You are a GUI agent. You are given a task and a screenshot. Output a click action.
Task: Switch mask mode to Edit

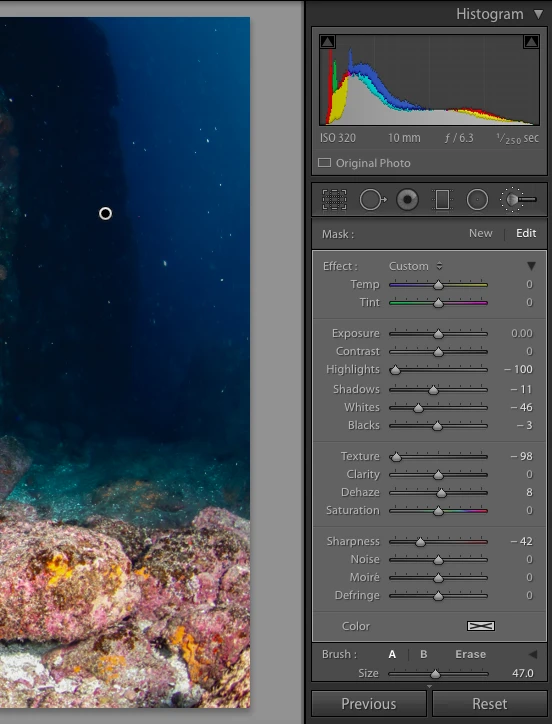click(x=526, y=234)
